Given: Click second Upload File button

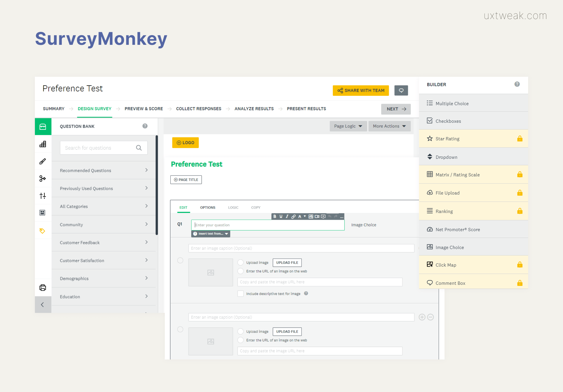Looking at the screenshot, I should point(287,331).
